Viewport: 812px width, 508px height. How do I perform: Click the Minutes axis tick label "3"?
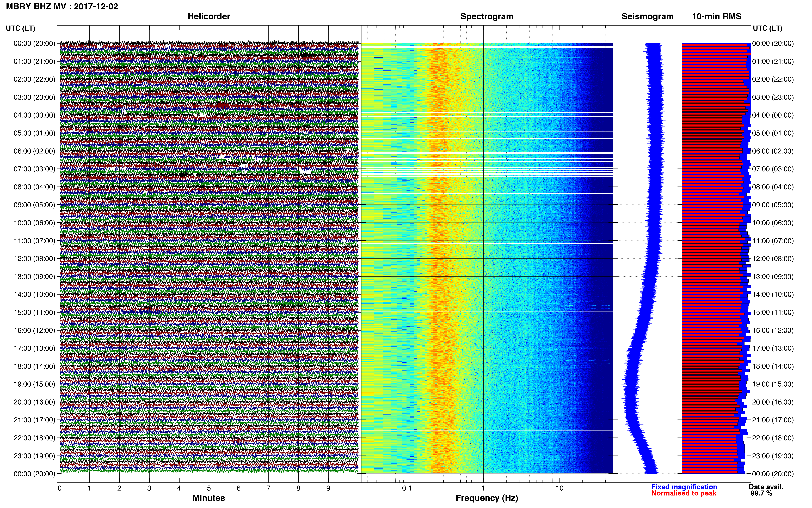click(x=149, y=488)
